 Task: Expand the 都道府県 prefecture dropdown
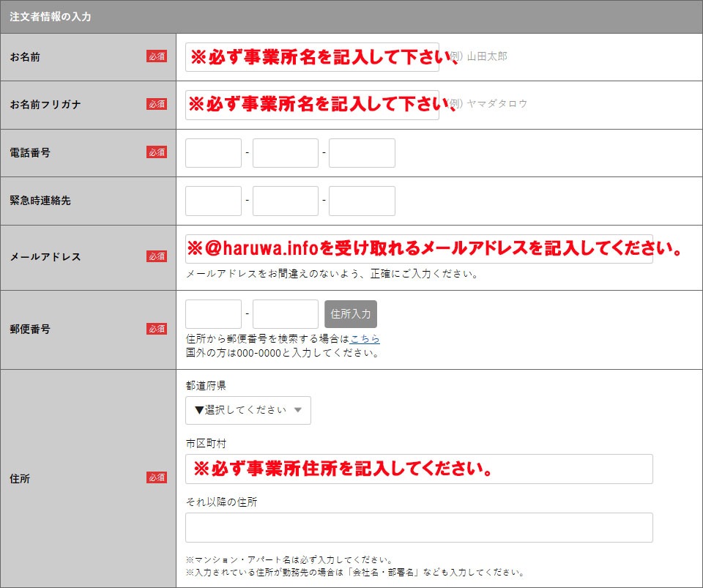click(x=248, y=410)
